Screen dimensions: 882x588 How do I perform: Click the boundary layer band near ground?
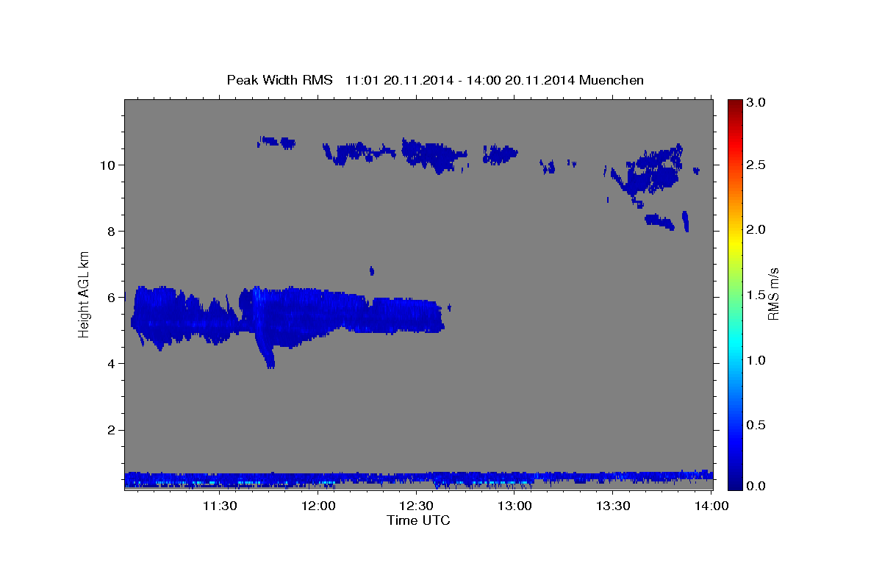pos(419,479)
